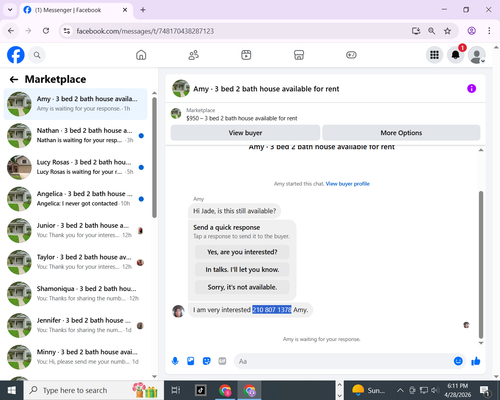Choose a sticker icon
The width and height of the screenshot is (500, 400).
click(x=207, y=361)
